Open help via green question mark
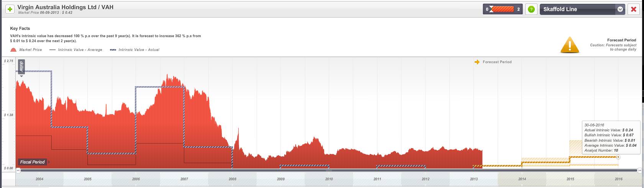Viewport: 644px width, 188px height. 531,9
